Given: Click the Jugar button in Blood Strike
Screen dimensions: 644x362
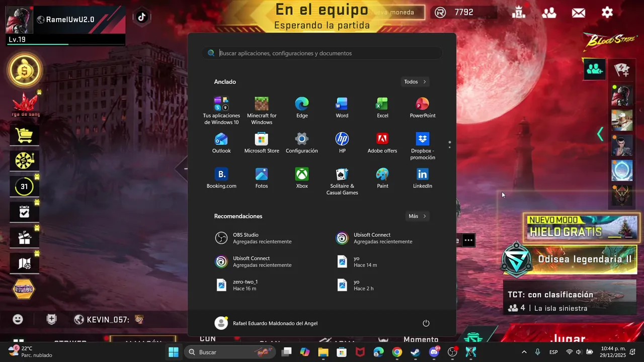Looking at the screenshot, I should click(x=568, y=338).
